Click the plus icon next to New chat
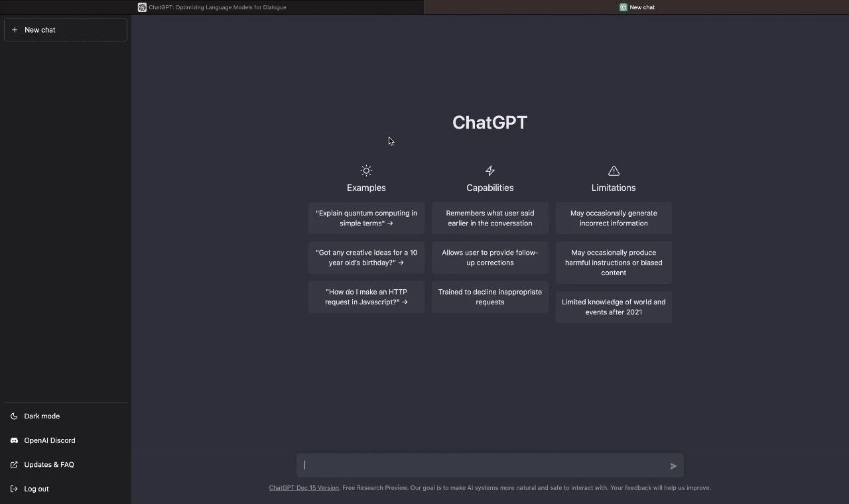Screen dimensions: 849x504 [15, 30]
